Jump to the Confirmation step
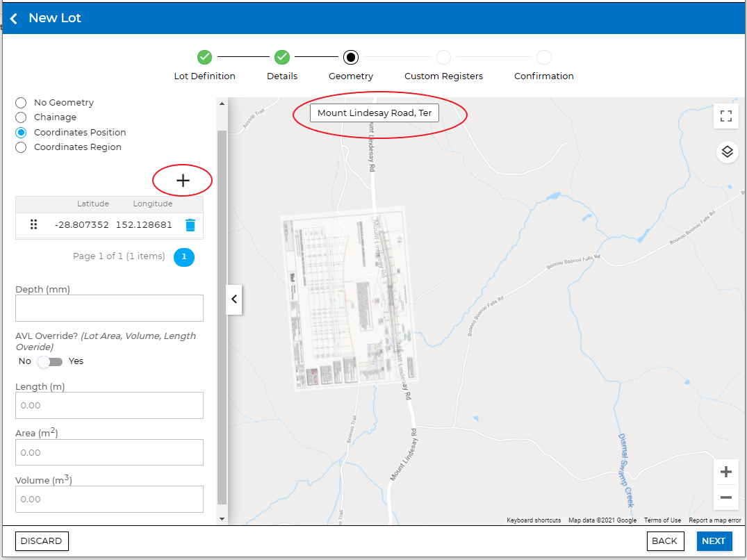747x560 pixels. [543, 58]
